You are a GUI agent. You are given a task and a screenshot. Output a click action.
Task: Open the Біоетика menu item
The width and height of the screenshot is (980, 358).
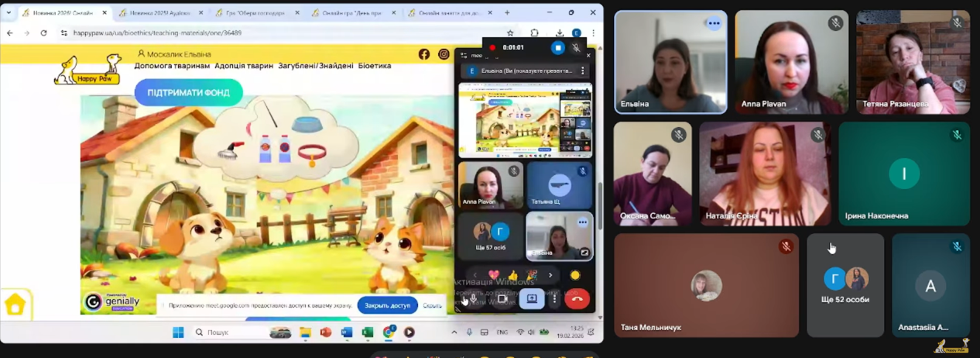coord(375,66)
